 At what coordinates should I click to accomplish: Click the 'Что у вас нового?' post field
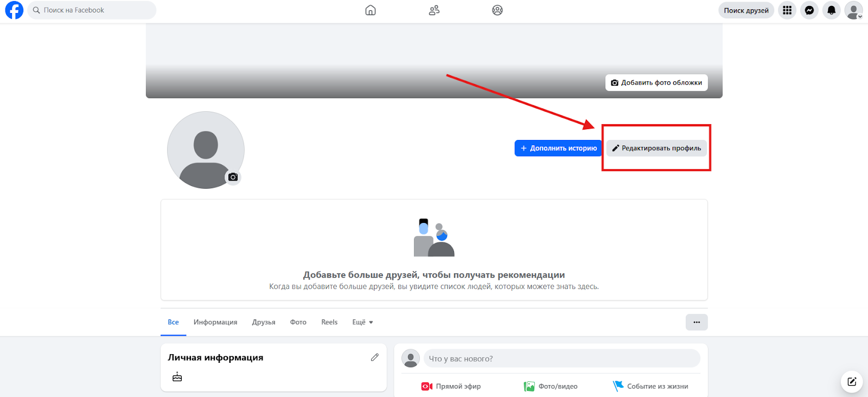tap(561, 358)
